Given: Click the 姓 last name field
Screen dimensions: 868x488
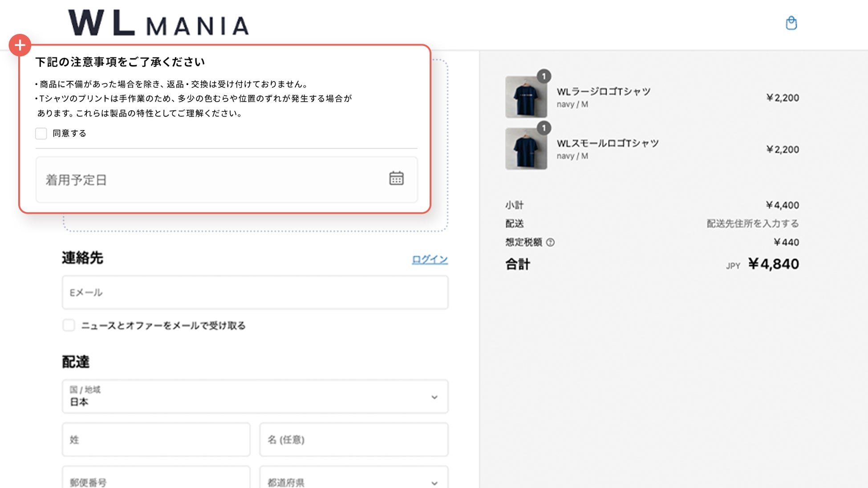Looking at the screenshot, I should (156, 439).
